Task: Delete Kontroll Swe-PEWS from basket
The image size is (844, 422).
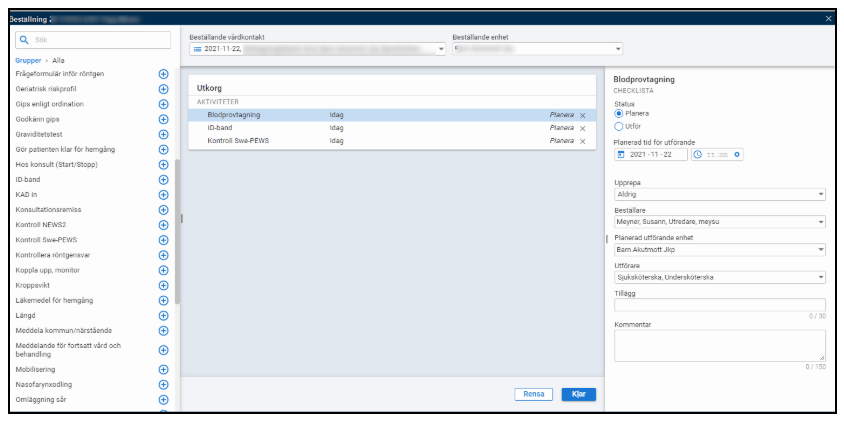Action: 583,141
